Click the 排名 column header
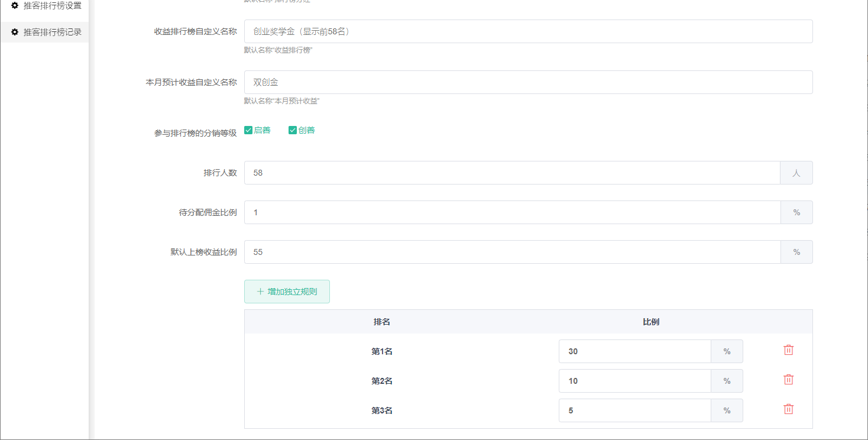 tap(381, 322)
